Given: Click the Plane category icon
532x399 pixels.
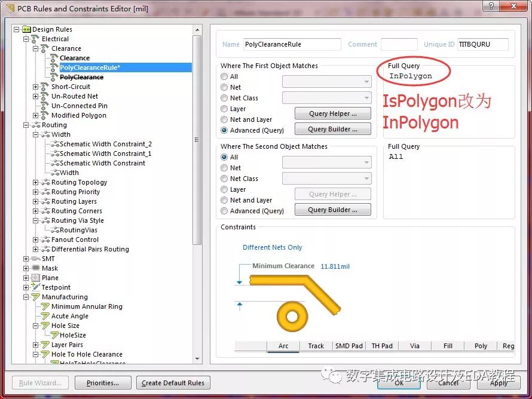Looking at the screenshot, I should point(35,278).
